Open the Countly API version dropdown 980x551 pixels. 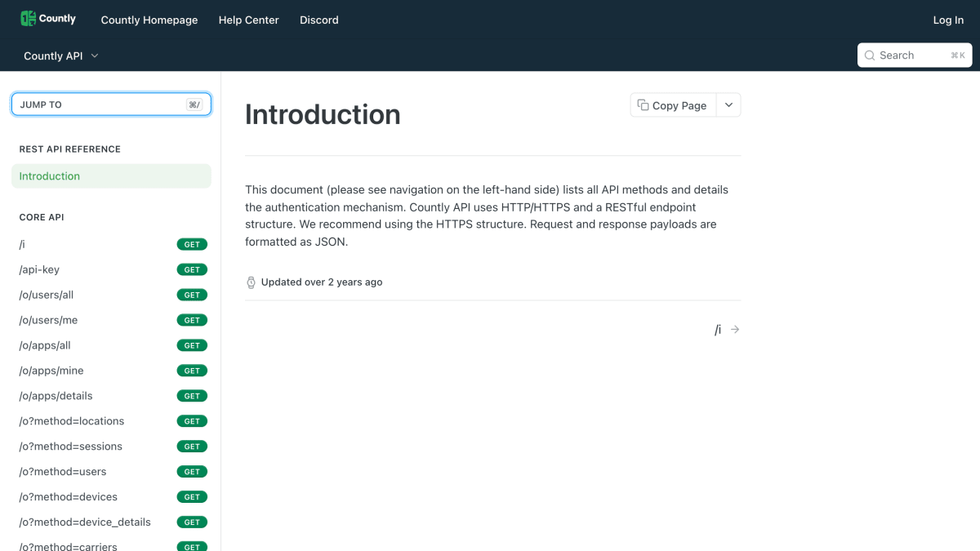[61, 56]
